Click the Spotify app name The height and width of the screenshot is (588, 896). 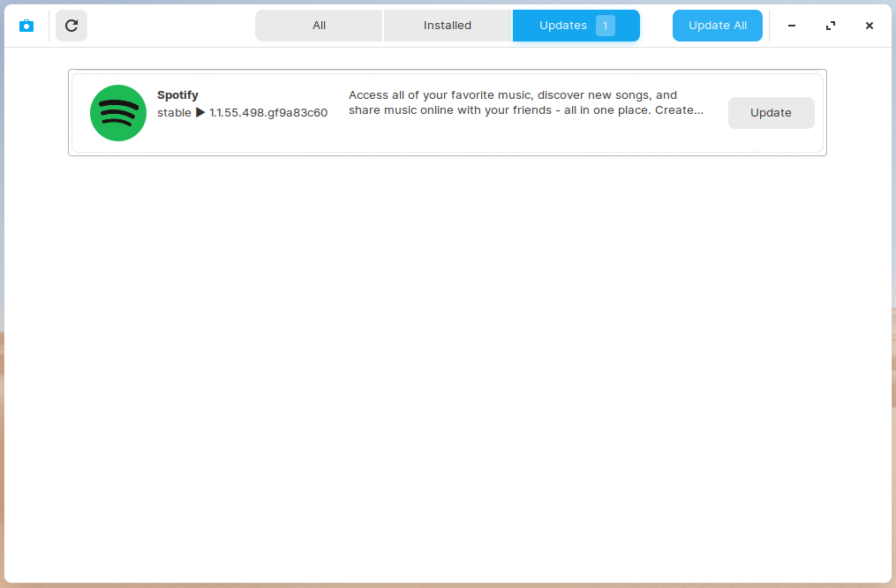(177, 95)
